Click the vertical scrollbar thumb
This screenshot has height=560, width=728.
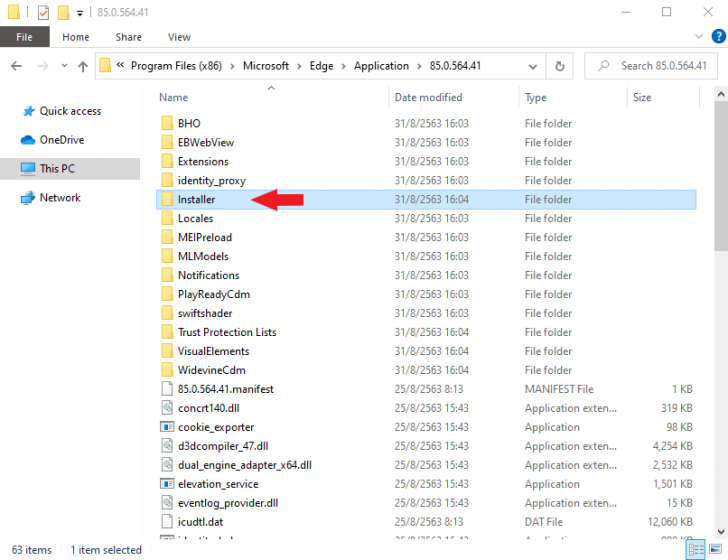click(x=721, y=176)
